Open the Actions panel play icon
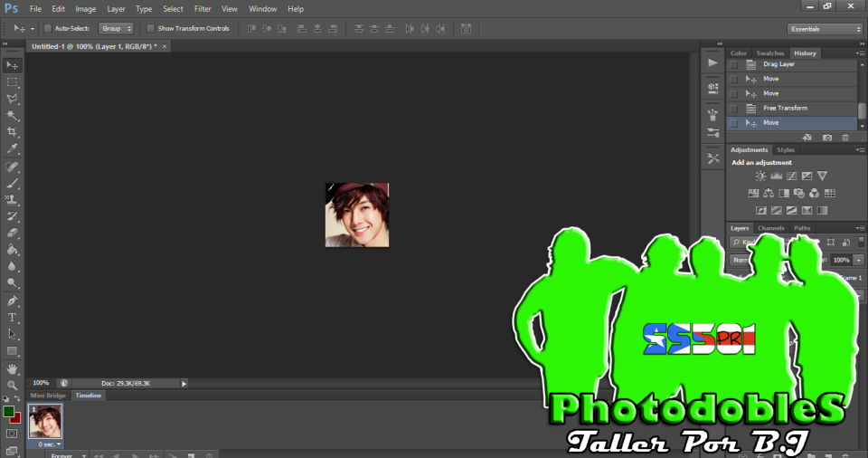 coord(713,62)
